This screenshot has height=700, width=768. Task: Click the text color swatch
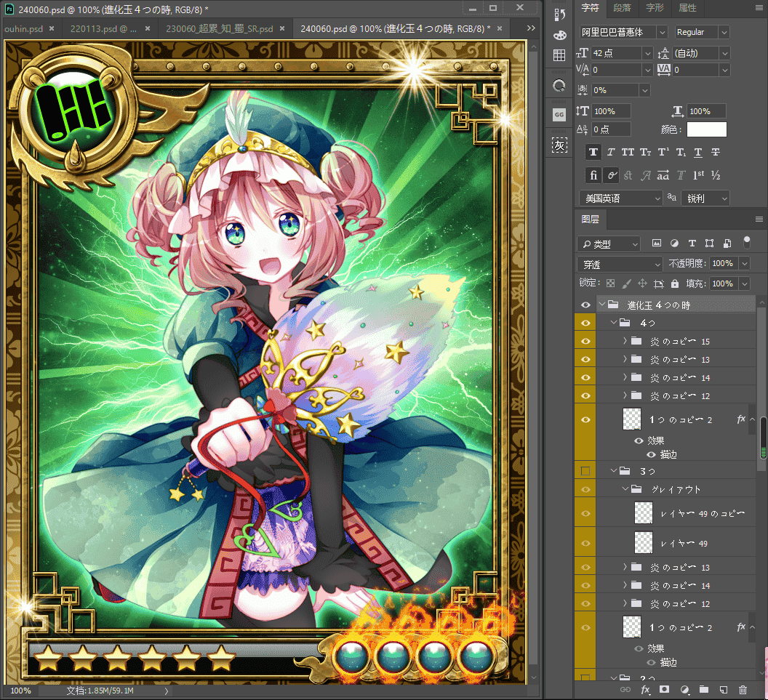tap(707, 129)
